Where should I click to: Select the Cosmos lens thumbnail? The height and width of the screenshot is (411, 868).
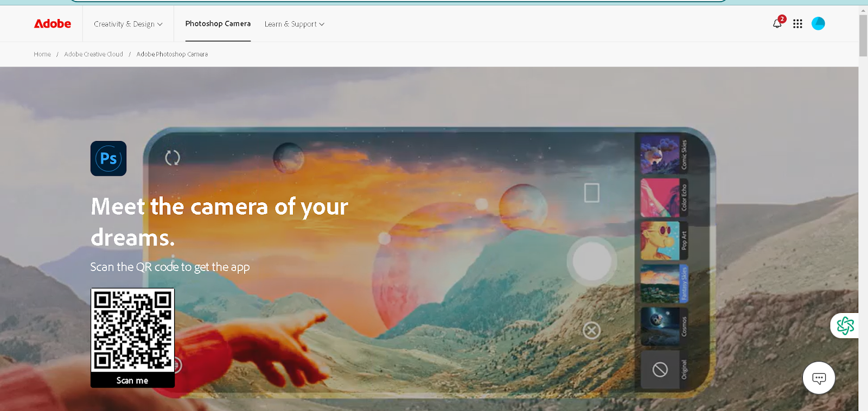[x=660, y=326]
